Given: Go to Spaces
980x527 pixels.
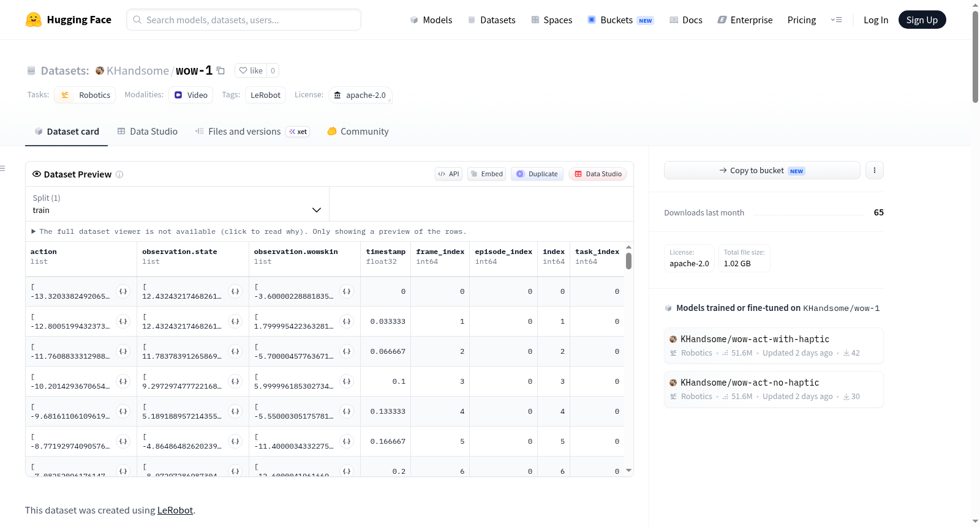Looking at the screenshot, I should pyautogui.click(x=552, y=20).
